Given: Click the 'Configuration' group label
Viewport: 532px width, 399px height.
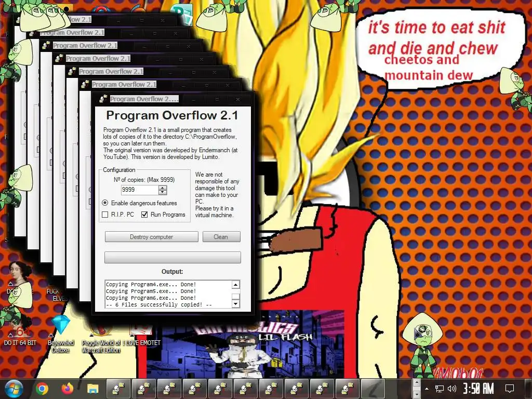Looking at the screenshot, I should click(119, 170).
